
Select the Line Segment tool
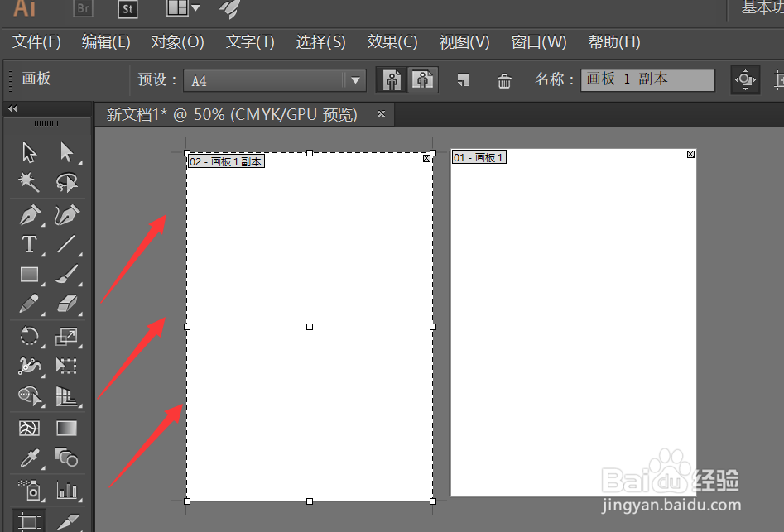point(66,244)
